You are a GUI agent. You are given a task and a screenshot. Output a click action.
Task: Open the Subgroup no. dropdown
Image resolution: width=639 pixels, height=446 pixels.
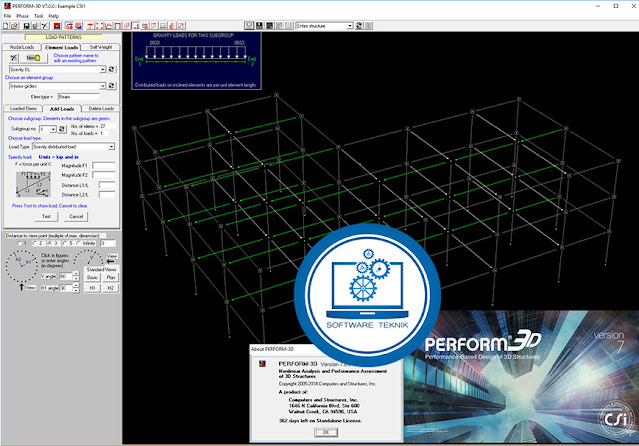coord(53,129)
